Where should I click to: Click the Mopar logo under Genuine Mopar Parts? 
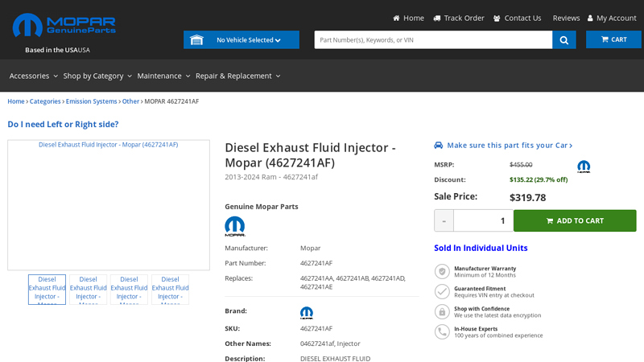tap(235, 226)
